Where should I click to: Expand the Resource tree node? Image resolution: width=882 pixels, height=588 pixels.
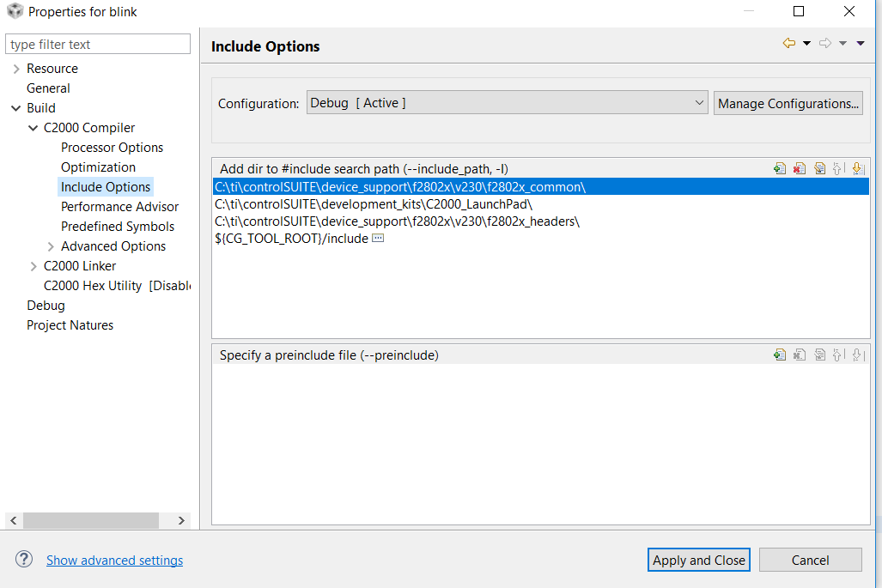click(16, 69)
